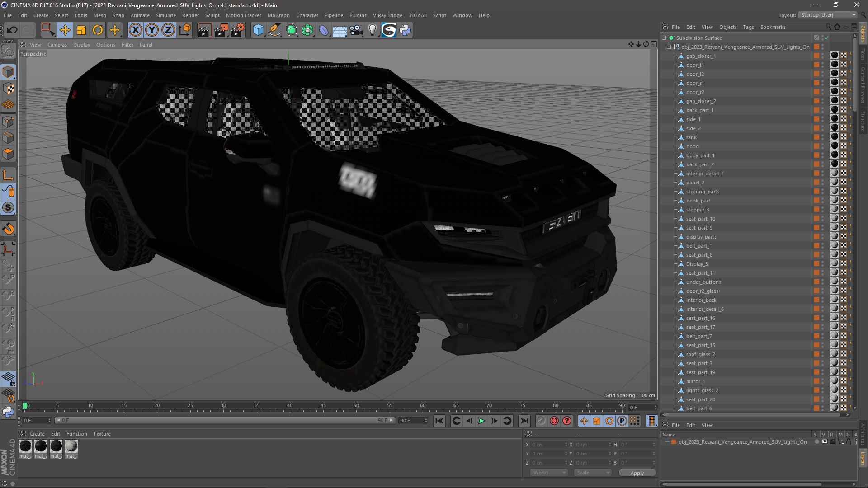Open Object Manager Tags menu
Screen dimensions: 868x488
click(x=748, y=27)
